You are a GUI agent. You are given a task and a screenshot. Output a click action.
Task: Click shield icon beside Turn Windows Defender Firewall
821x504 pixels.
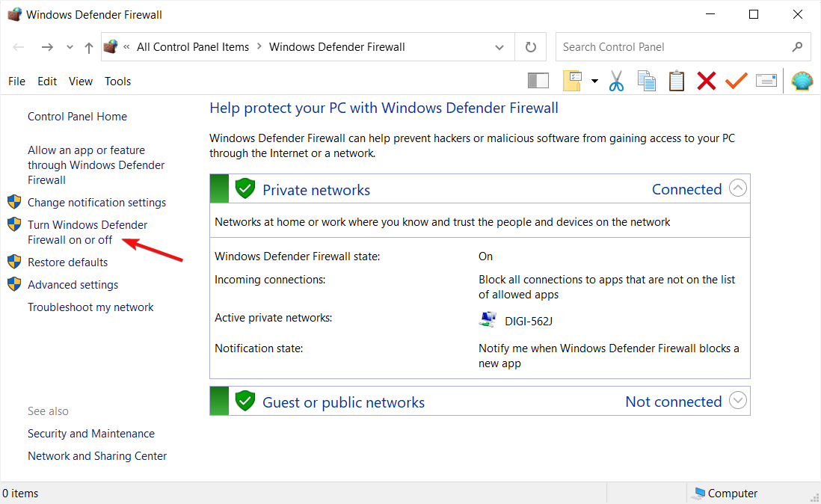15,224
